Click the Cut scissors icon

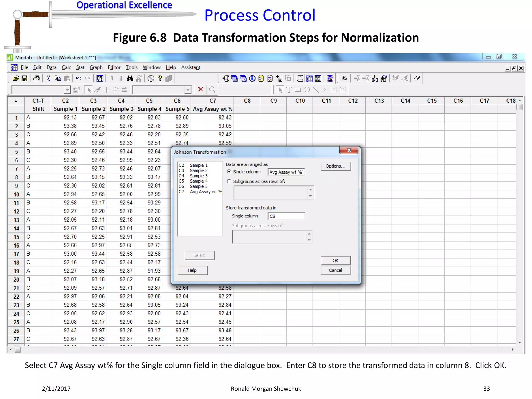click(48, 78)
